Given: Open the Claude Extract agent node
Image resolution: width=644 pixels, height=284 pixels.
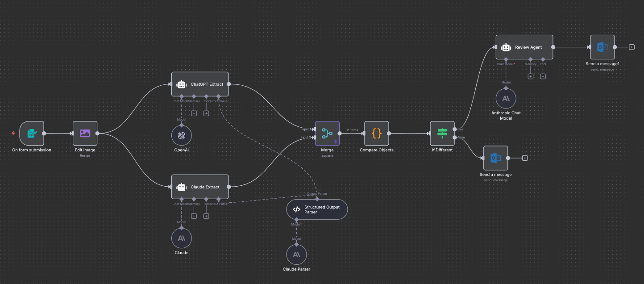Looking at the screenshot, I should 200,187.
